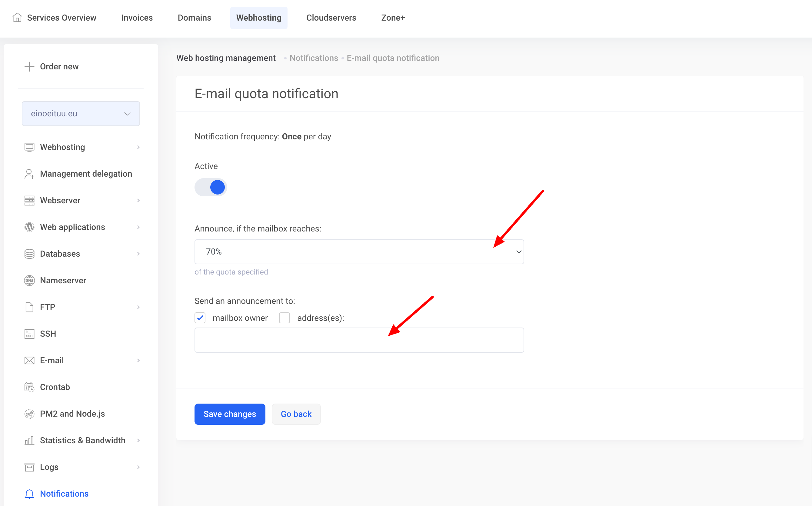The width and height of the screenshot is (812, 506).
Task: Click the WordPress icon for Web applications
Action: pos(29,227)
